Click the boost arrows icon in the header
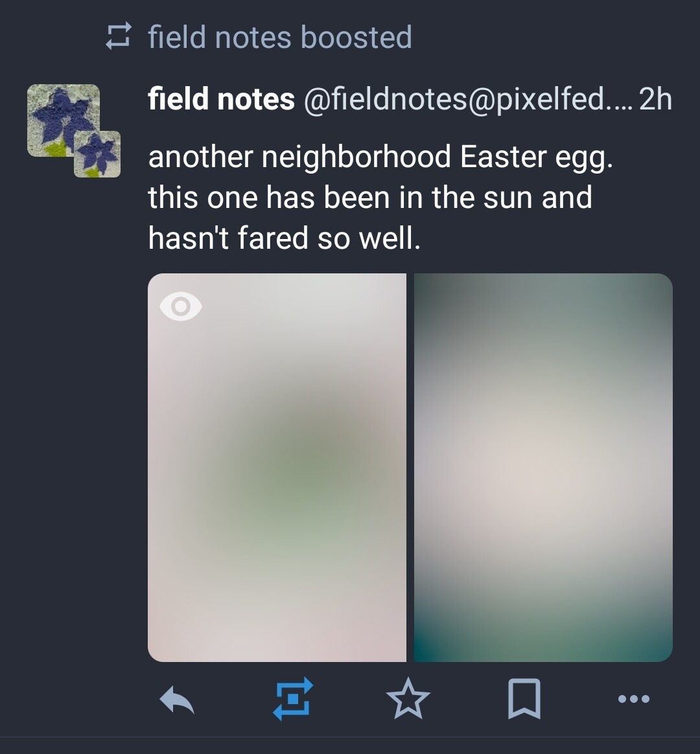 119,37
